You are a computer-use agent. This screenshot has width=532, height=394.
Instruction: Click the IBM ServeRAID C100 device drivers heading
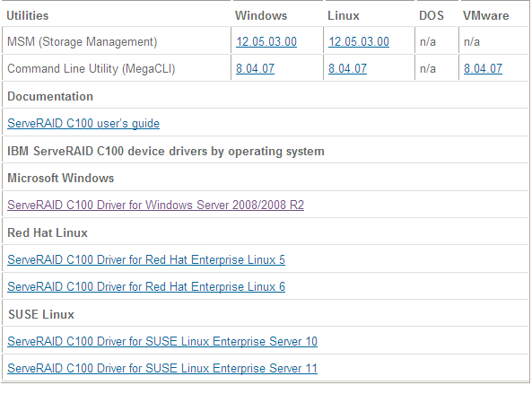(x=166, y=151)
